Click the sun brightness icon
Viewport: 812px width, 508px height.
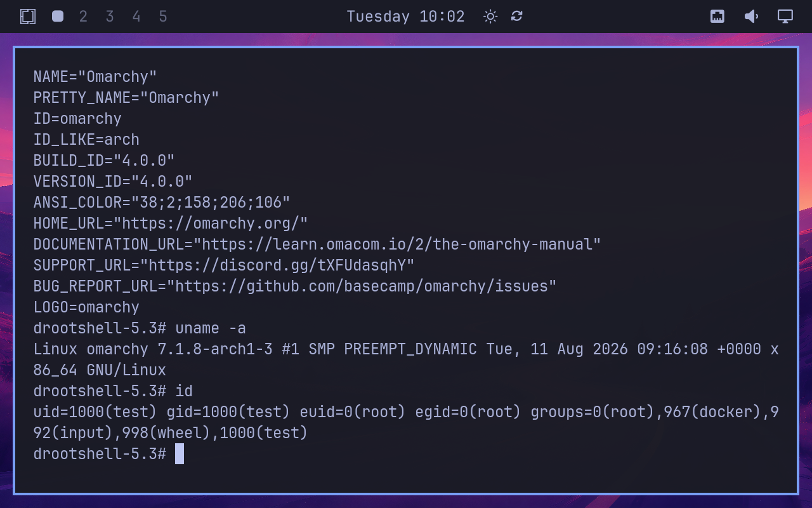click(490, 17)
